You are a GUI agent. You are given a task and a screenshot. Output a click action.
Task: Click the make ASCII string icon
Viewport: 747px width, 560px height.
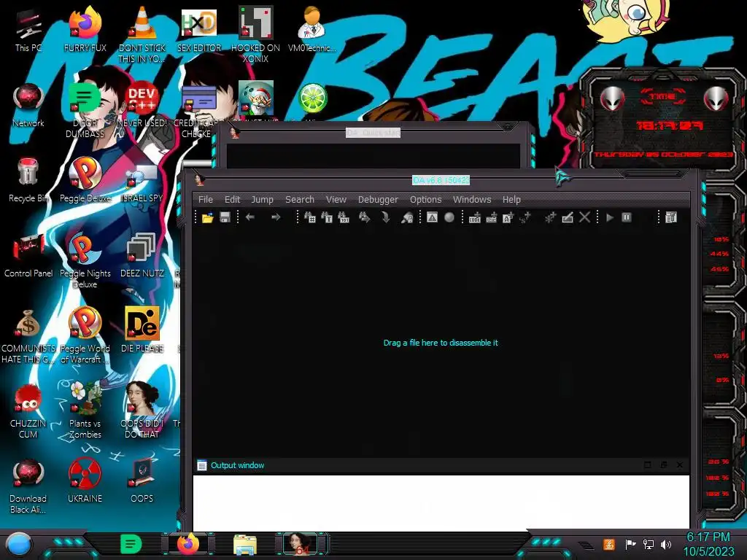tap(508, 217)
